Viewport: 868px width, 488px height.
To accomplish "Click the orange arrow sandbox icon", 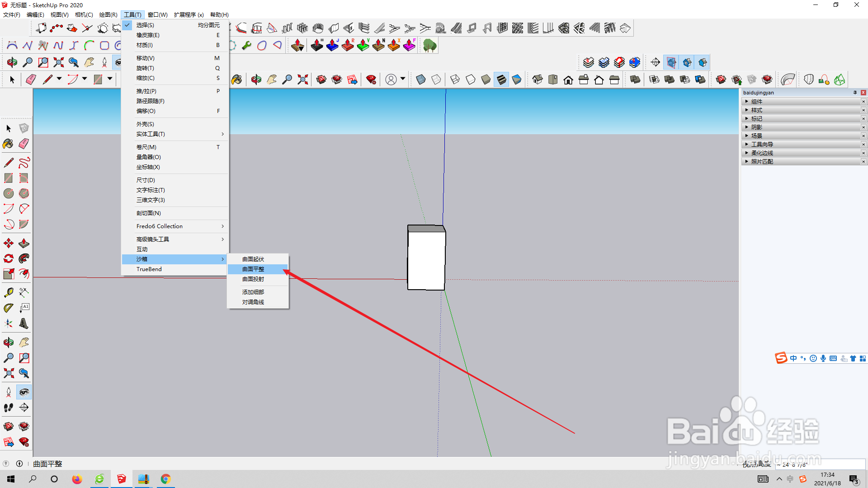I will (394, 45).
